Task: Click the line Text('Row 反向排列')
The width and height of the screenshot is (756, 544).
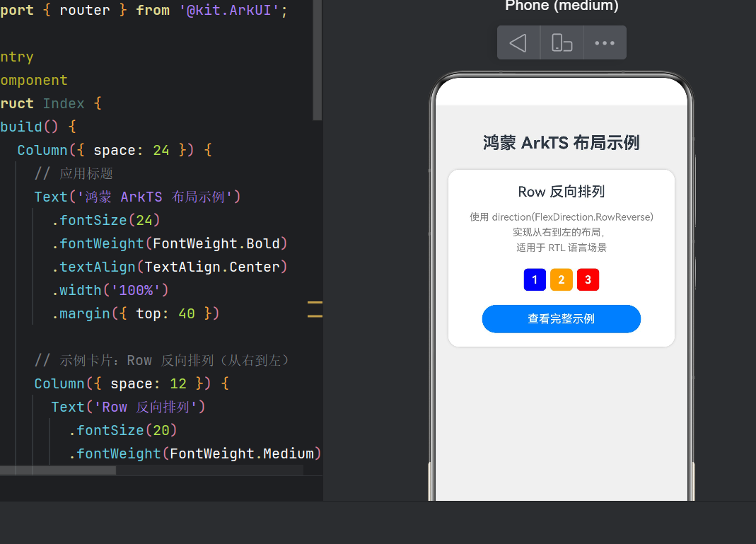Action: 129,407
